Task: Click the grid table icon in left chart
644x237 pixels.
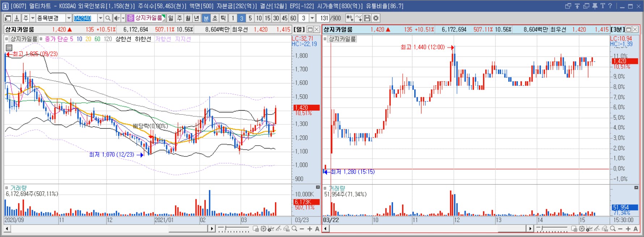Action: [9, 48]
